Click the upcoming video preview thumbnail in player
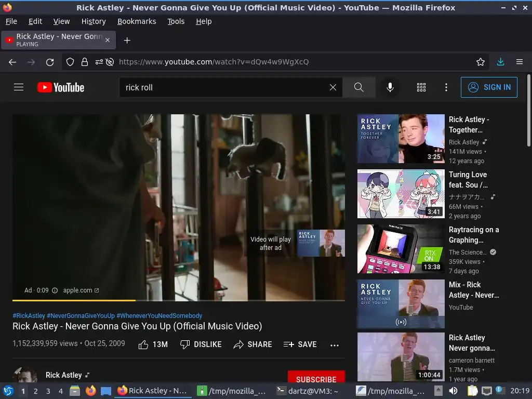The width and height of the screenshot is (532, 399). (321, 243)
